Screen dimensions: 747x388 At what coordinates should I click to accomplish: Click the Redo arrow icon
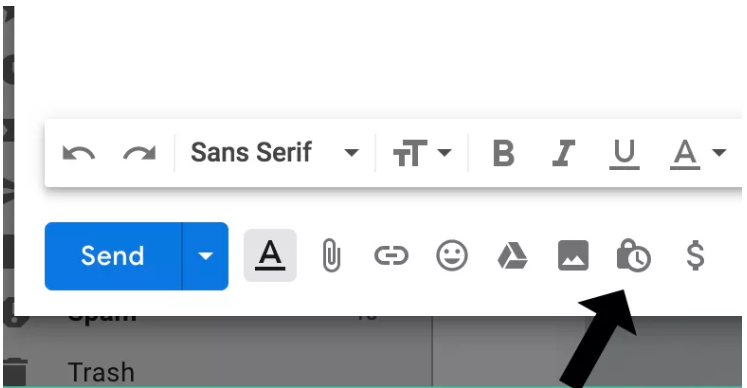(139, 153)
